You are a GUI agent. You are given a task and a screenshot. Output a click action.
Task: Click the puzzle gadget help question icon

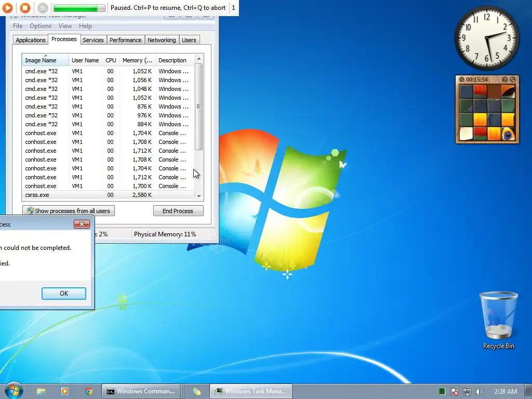[x=505, y=79]
